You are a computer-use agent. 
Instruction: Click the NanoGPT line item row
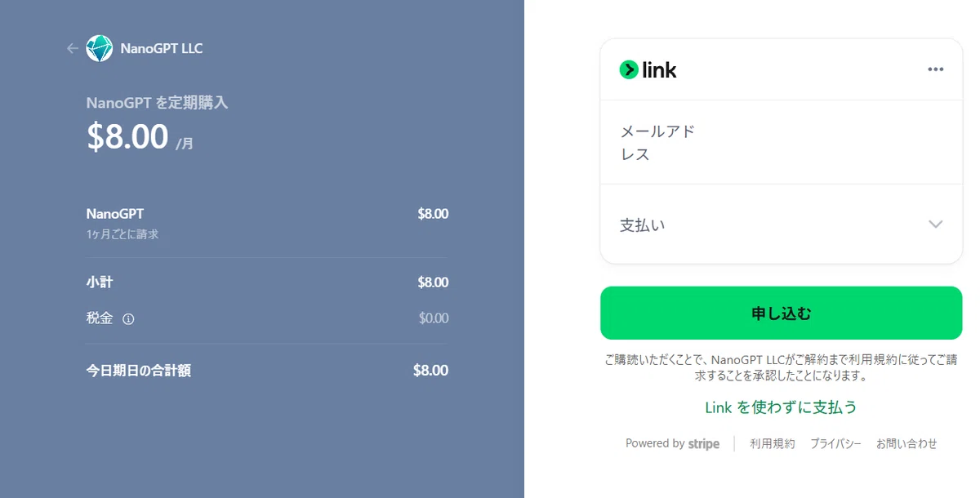[267, 223]
